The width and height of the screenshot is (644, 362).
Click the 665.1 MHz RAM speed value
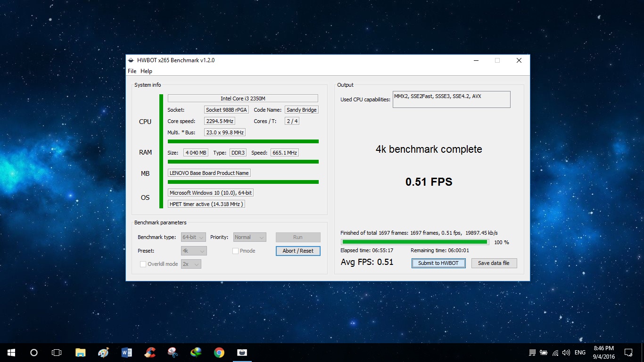click(x=285, y=153)
